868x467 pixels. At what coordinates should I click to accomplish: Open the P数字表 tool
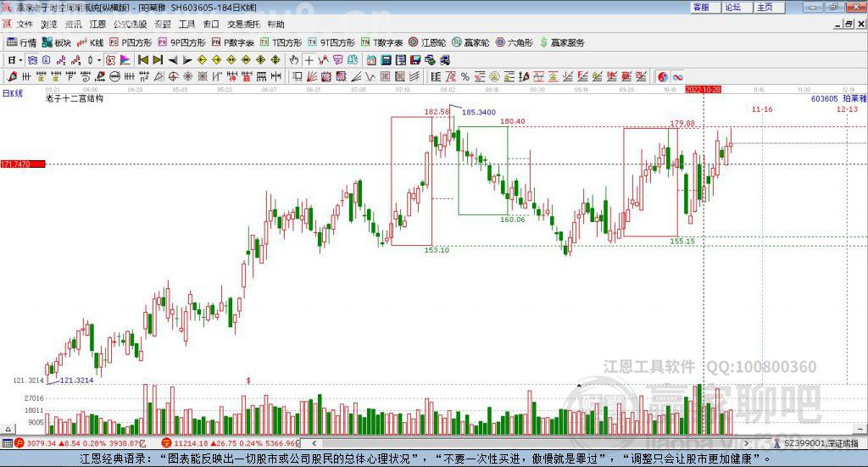(x=232, y=42)
